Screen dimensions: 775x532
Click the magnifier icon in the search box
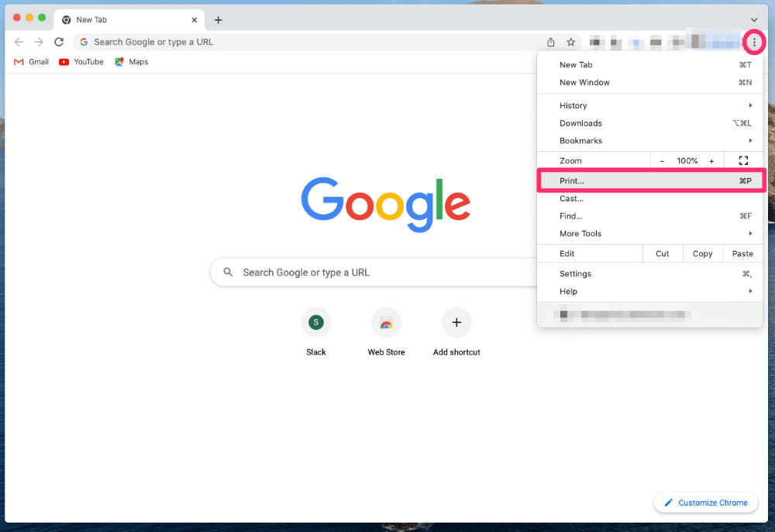click(x=228, y=272)
